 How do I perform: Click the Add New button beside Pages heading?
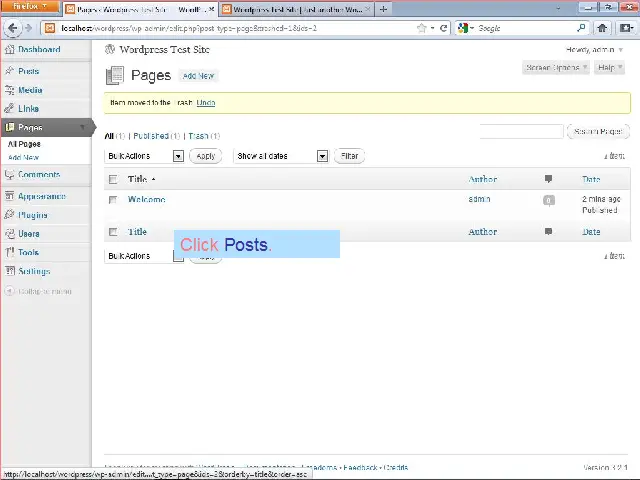click(198, 76)
